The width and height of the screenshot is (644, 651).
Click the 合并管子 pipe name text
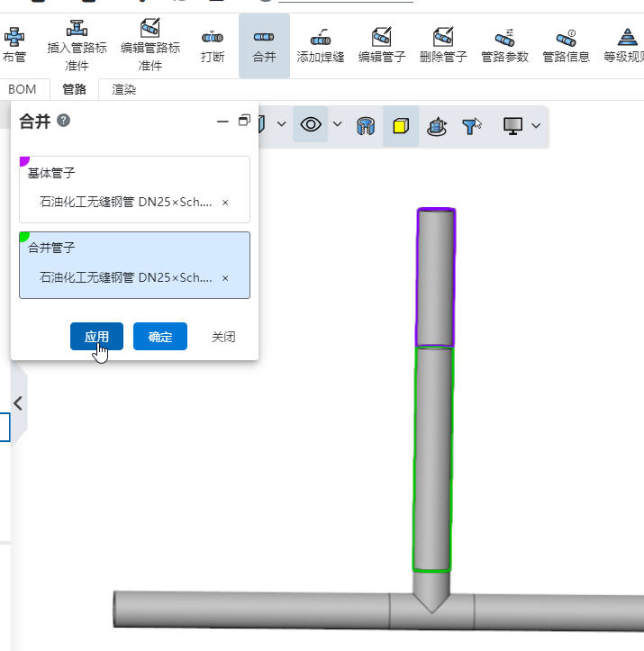coord(125,277)
